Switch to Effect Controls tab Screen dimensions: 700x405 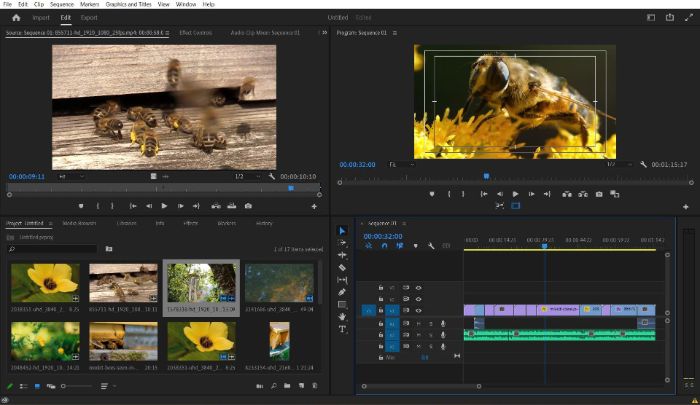coord(196,33)
